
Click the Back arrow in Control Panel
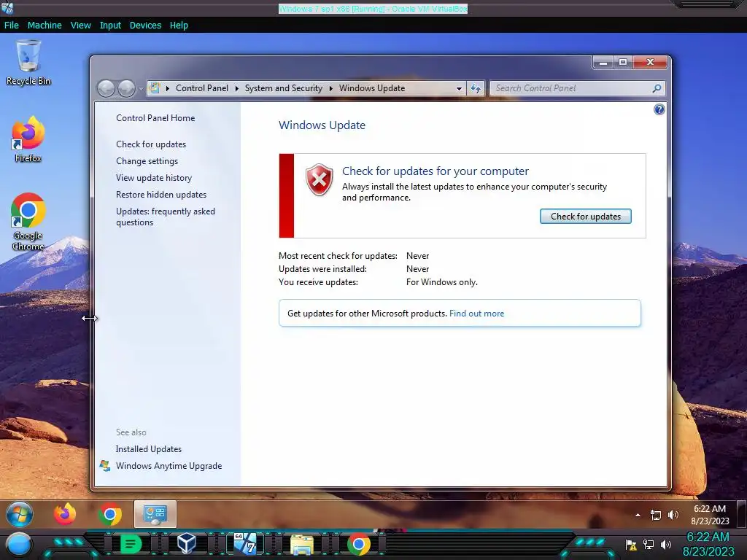pos(106,88)
